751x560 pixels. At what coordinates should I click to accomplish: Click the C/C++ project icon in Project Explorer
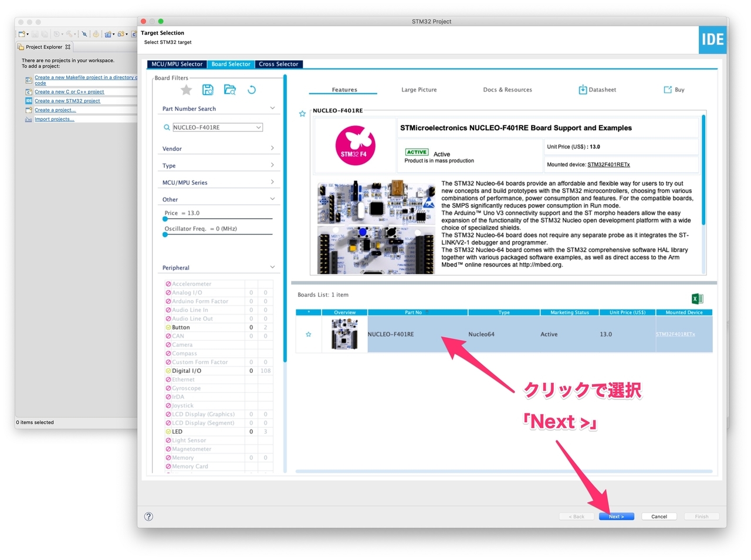[29, 92]
